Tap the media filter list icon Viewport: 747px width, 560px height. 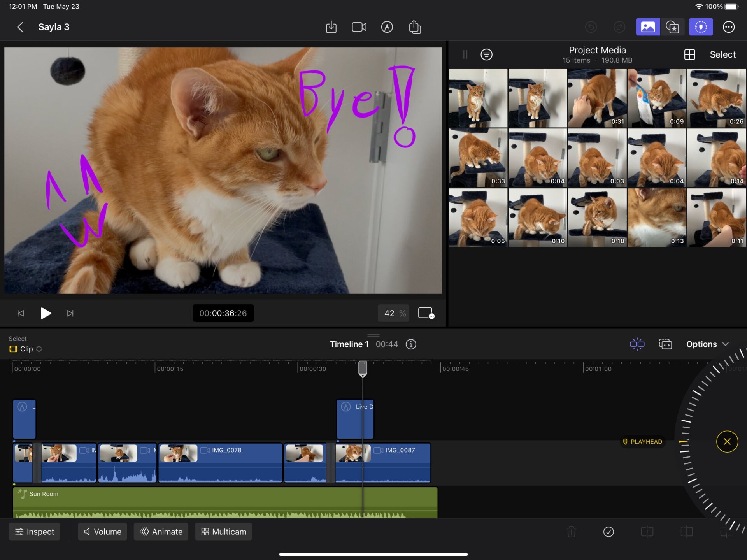(x=486, y=54)
